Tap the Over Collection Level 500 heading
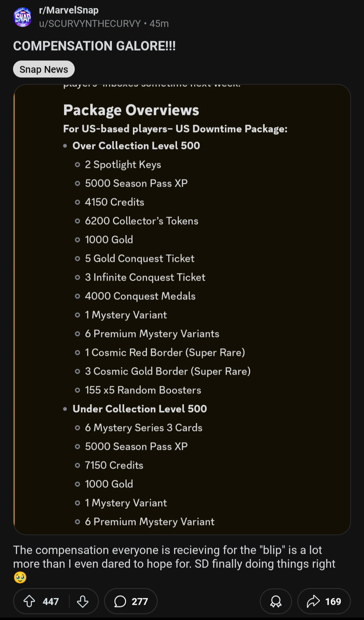The width and height of the screenshot is (364, 620). pyautogui.click(x=136, y=145)
